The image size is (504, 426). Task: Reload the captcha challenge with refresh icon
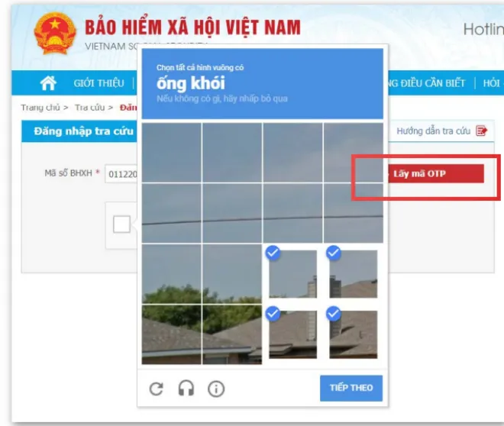point(157,389)
